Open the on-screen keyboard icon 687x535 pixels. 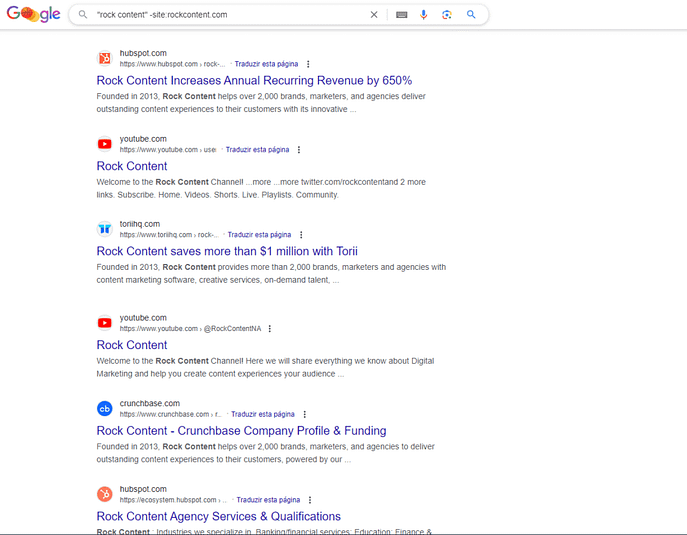(x=401, y=15)
